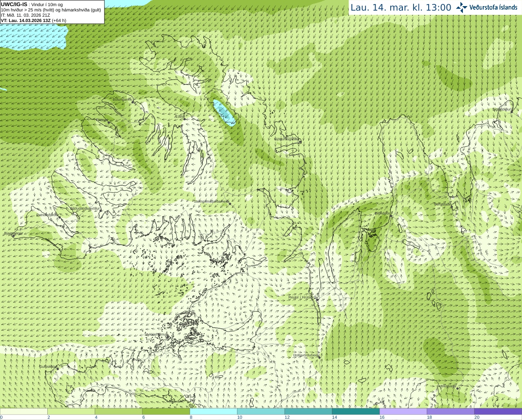Click the above-20 m/s dark purple legend swatch
The image size is (522, 420).
[498, 411]
